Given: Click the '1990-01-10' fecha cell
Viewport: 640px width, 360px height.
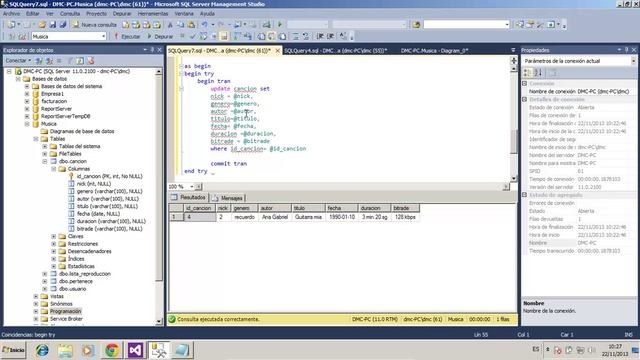Looking at the screenshot, I should pos(342,217).
